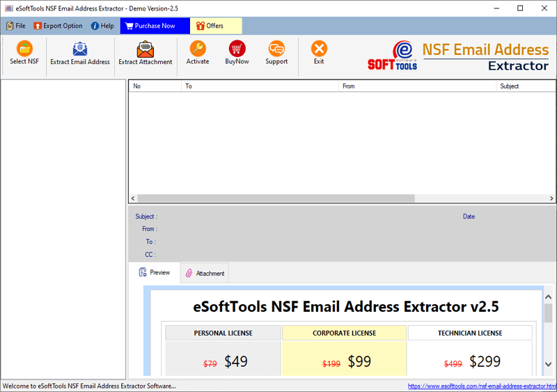Click the $99 corporate license price

pyautogui.click(x=359, y=361)
